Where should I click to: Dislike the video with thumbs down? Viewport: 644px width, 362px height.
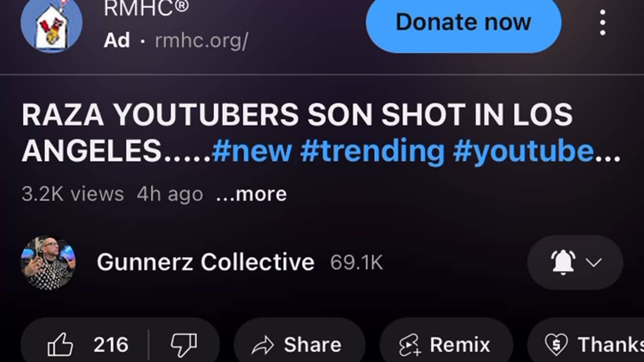(184, 345)
